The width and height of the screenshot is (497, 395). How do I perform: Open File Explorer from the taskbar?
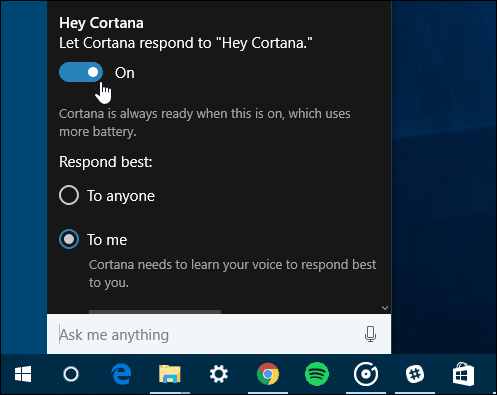(170, 374)
